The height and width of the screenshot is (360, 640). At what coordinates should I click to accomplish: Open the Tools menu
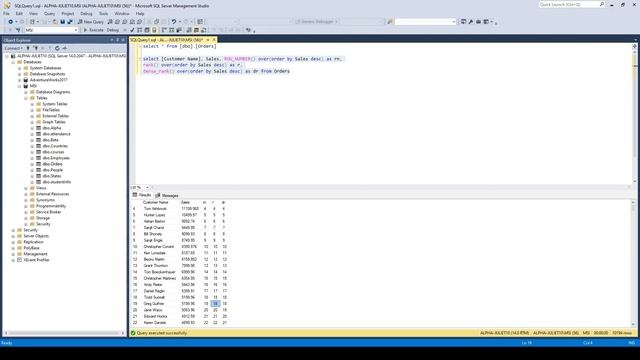(x=103, y=13)
